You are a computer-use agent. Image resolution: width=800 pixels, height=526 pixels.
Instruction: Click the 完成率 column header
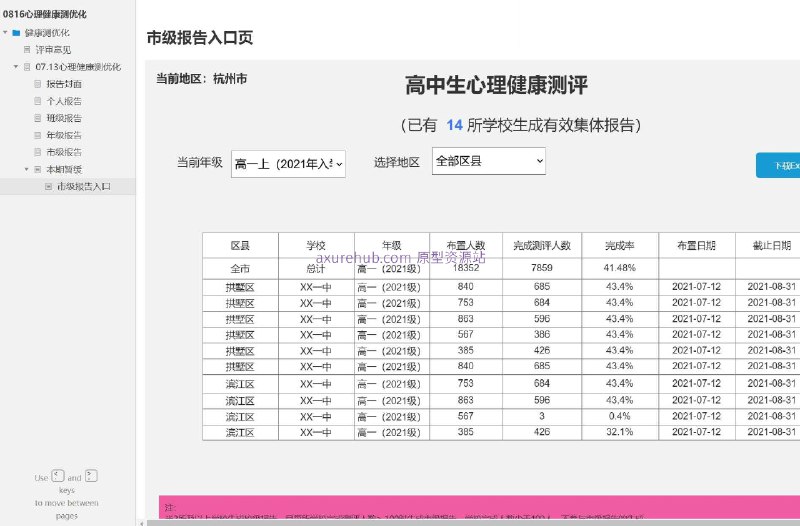point(620,245)
